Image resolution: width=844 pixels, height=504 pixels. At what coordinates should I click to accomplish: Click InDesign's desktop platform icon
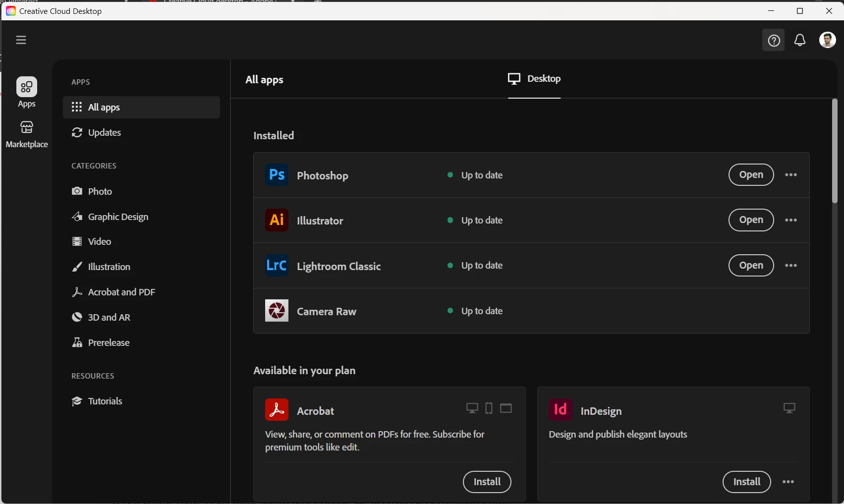click(789, 408)
